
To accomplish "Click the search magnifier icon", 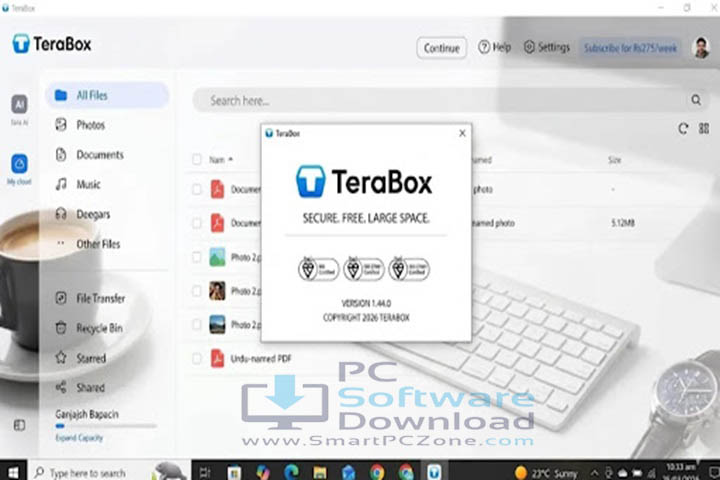I will pos(696,100).
